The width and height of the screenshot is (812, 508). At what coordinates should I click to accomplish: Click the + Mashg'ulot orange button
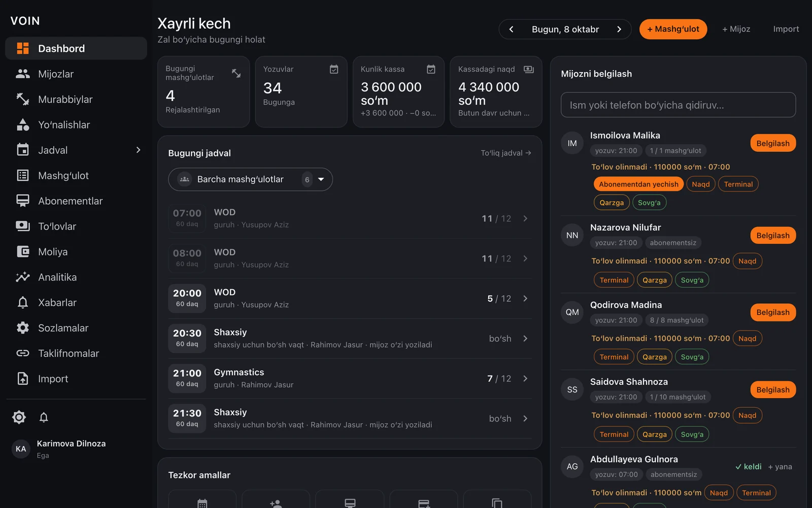coord(673,29)
